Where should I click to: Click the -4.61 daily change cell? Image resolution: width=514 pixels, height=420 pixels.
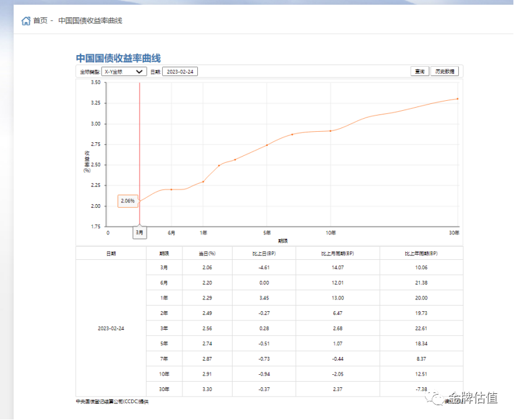click(x=264, y=268)
